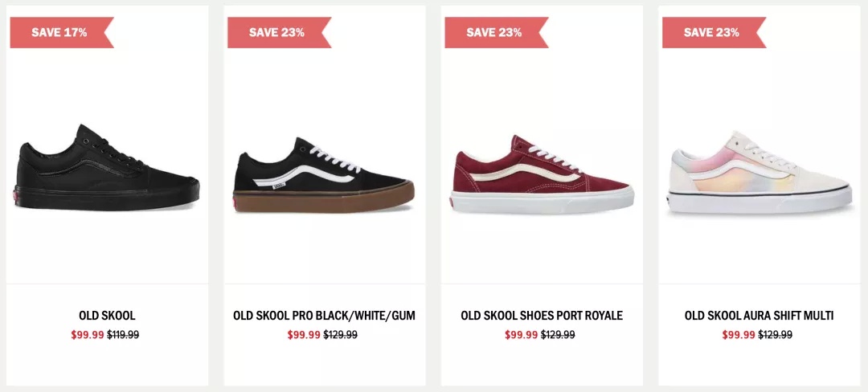
Task: Click the Old Skool product title
Action: (108, 316)
